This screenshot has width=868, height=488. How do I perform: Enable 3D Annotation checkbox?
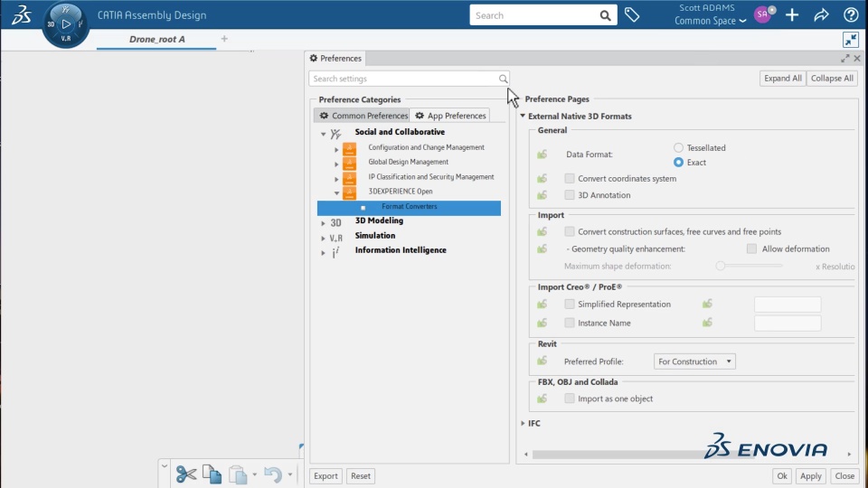tap(569, 195)
